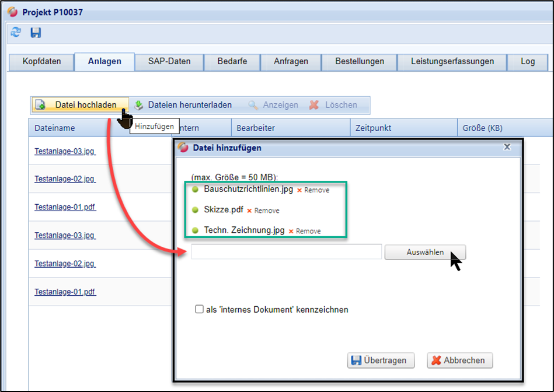
Task: Open the first Testanlage-03.jpg link
Action: [x=64, y=150]
